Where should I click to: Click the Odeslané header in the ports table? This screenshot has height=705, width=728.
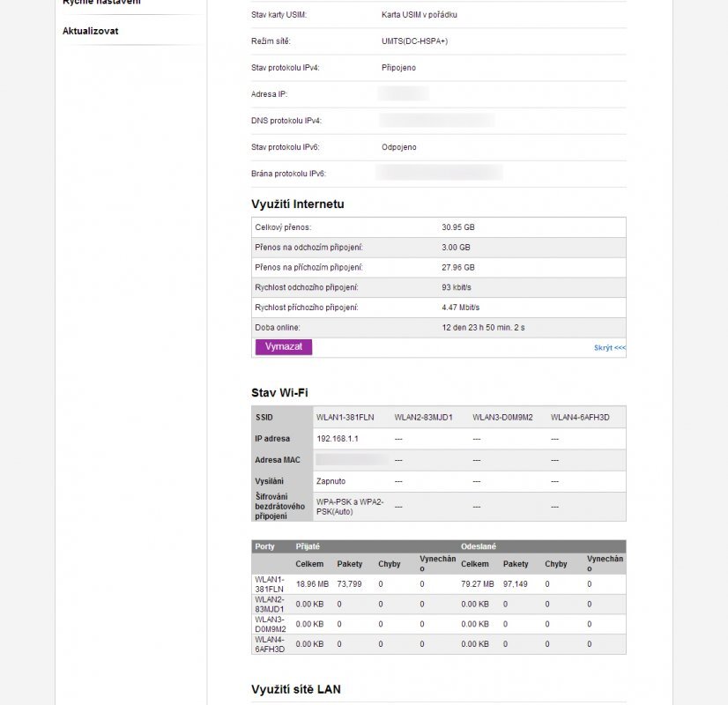pos(479,546)
